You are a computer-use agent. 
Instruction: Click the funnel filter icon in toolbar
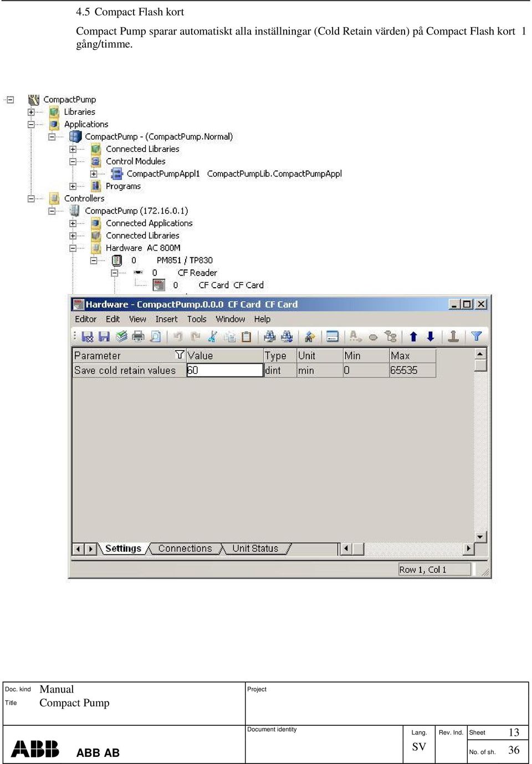point(476,336)
